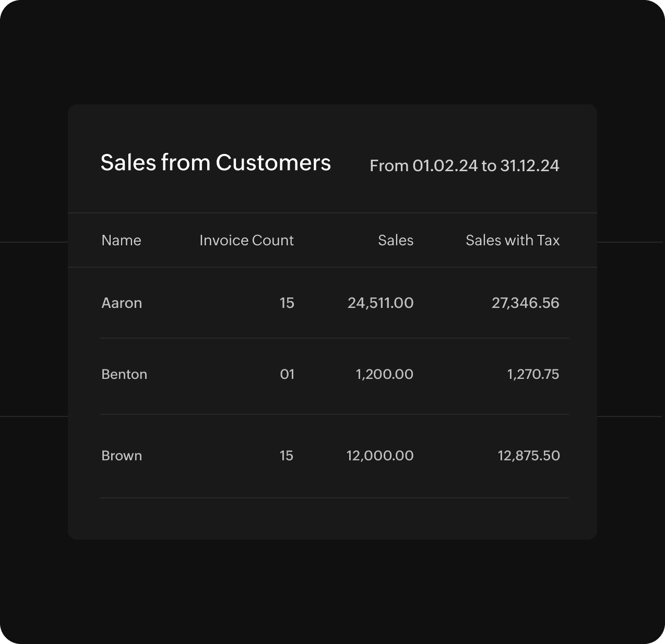Screen dimensions: 665x644
Task: Click the Sales with Tax column header
Action: click(x=512, y=241)
